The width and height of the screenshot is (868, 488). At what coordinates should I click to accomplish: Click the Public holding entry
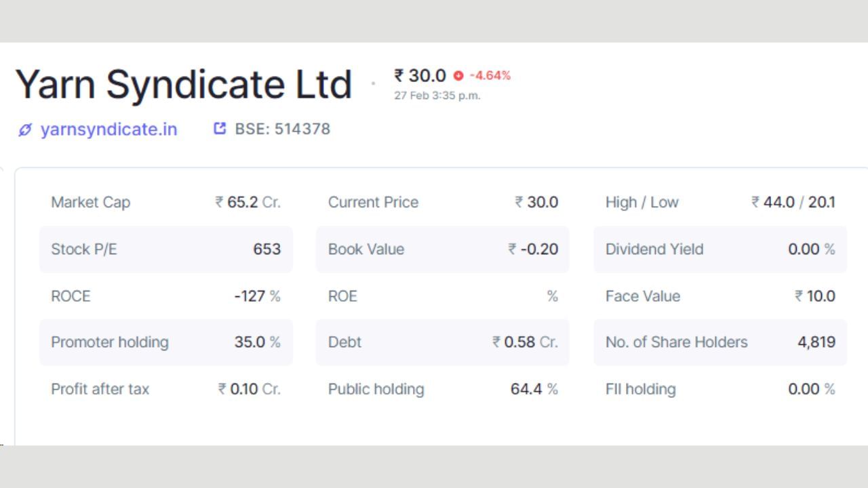[443, 389]
